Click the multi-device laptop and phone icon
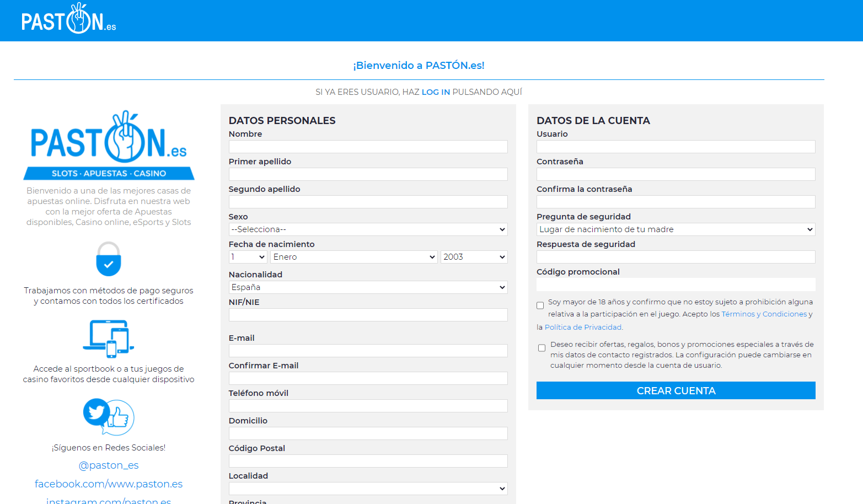The height and width of the screenshot is (504, 863). (x=109, y=339)
